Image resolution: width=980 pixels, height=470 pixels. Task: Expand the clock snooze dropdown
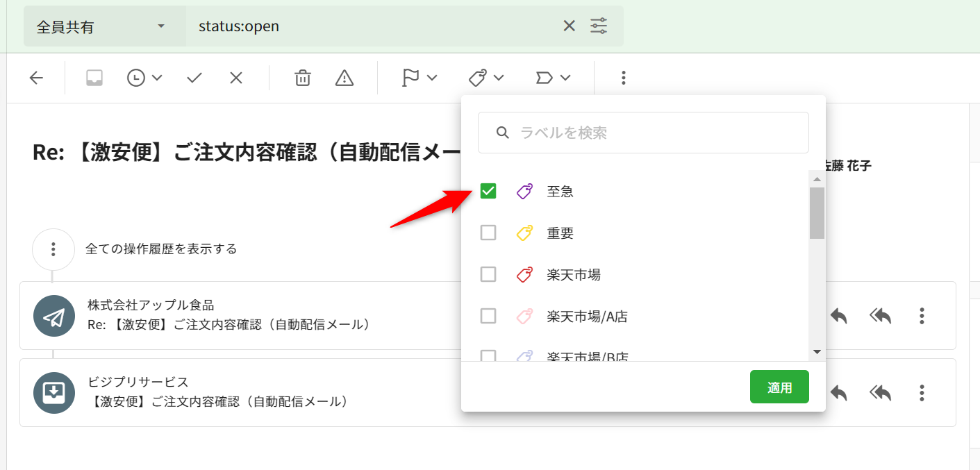(x=144, y=78)
